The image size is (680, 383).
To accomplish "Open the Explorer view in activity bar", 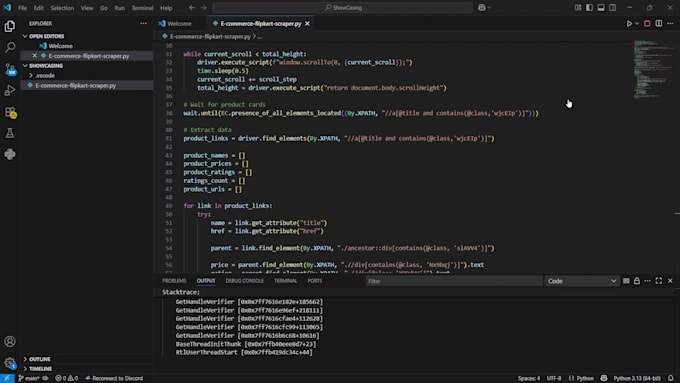I will pyautogui.click(x=10, y=26).
